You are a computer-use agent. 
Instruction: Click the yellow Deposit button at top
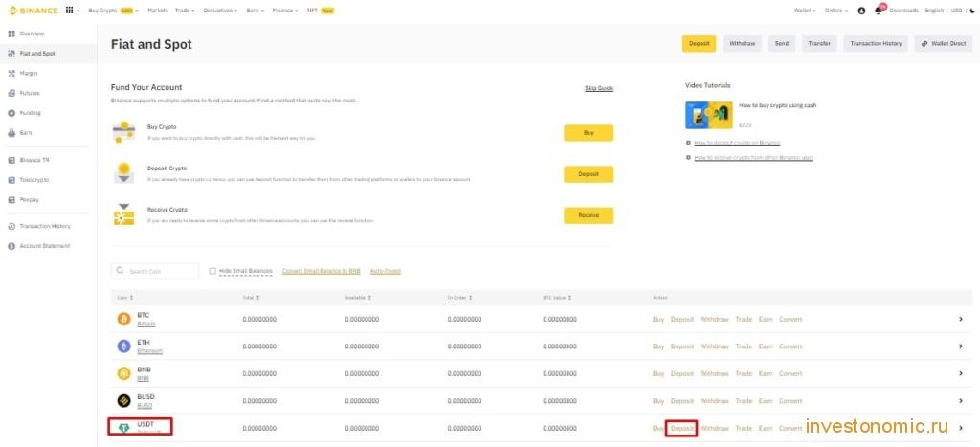(x=699, y=44)
